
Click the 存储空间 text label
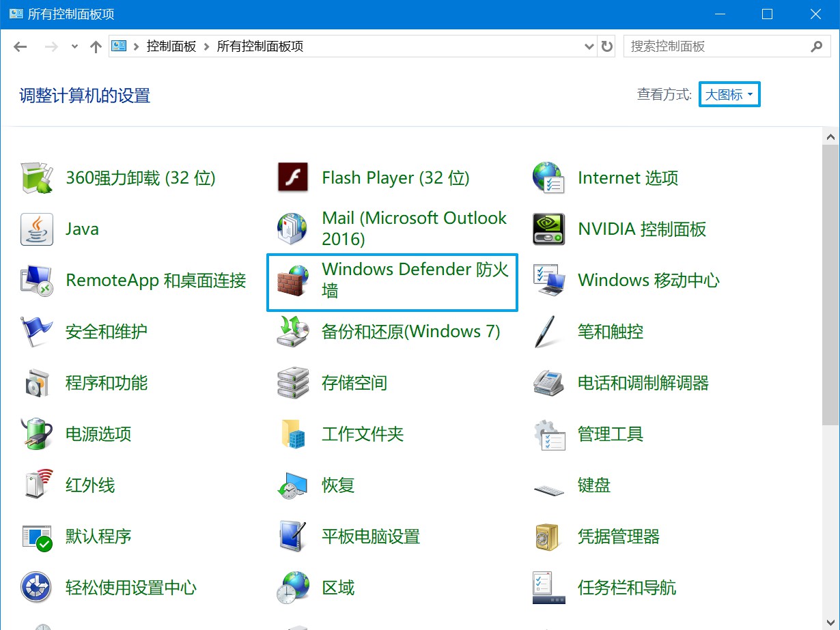click(x=354, y=383)
